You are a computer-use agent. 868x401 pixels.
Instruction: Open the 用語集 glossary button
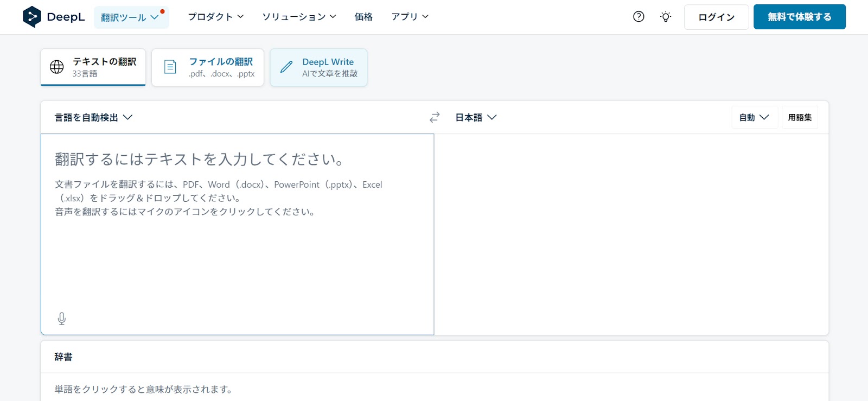(x=800, y=117)
